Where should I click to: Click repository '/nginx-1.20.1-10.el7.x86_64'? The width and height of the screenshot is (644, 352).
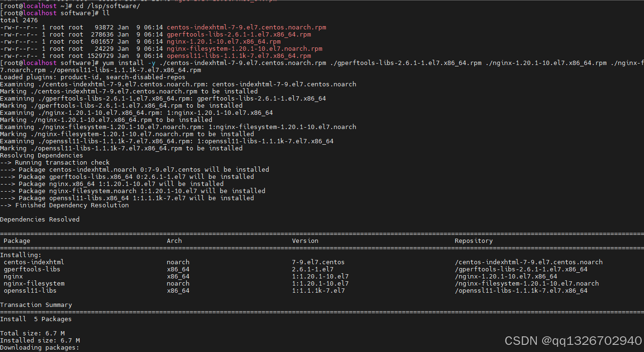[x=506, y=276]
